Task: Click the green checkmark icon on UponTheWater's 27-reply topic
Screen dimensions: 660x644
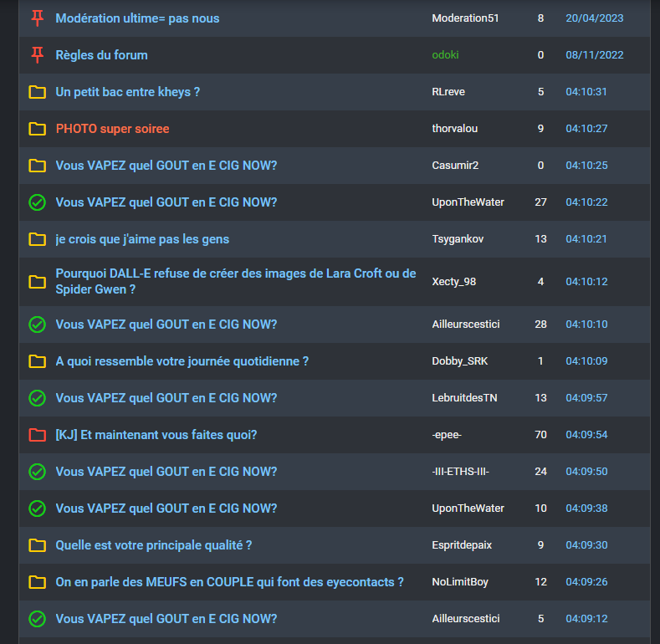Action: tap(37, 202)
